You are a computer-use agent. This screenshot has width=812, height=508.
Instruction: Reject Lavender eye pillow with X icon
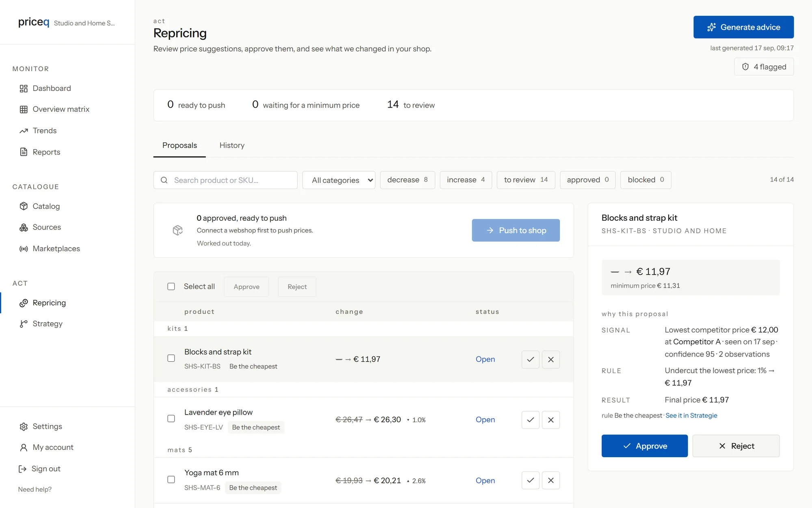(x=551, y=420)
